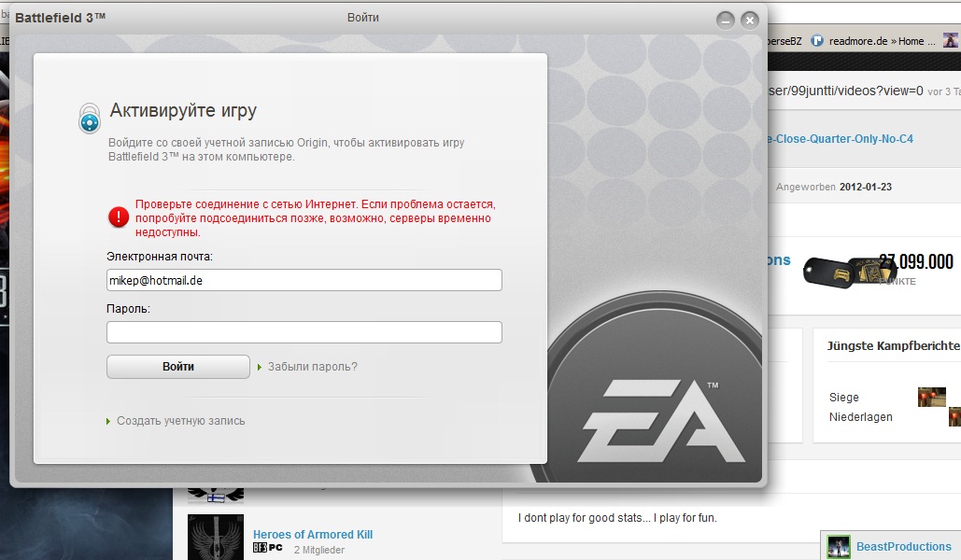Viewport: 961px width, 560px height.
Task: Click bookmark icon right of readmore.de
Action: point(950,40)
